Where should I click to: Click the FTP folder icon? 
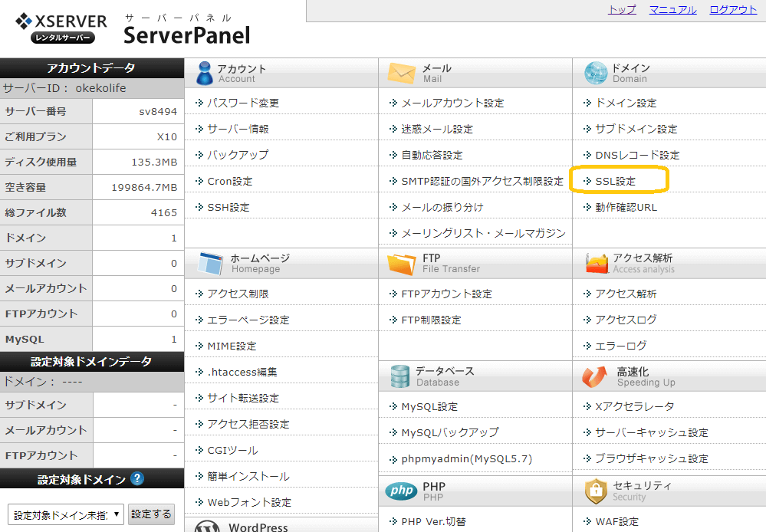coord(401,264)
